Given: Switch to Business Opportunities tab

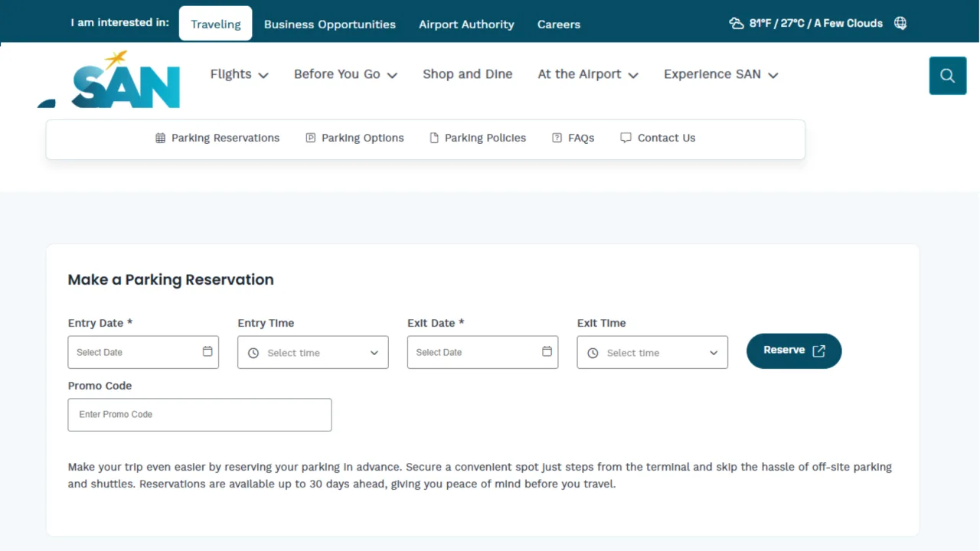Looking at the screenshot, I should coord(330,24).
